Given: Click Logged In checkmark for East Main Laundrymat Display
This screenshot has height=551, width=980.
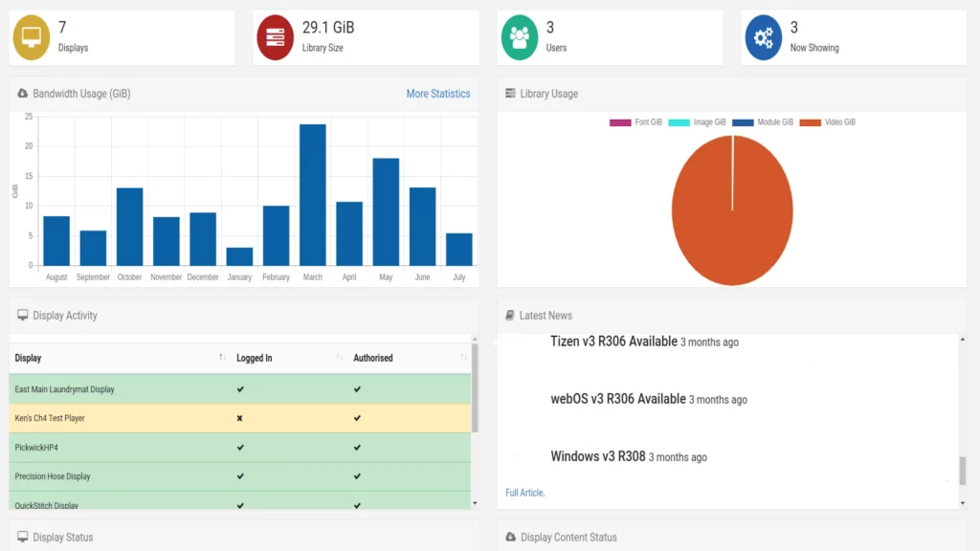Looking at the screenshot, I should tap(240, 389).
